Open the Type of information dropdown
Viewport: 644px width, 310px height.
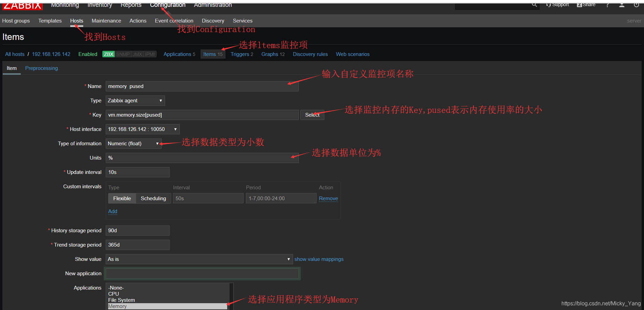point(133,144)
